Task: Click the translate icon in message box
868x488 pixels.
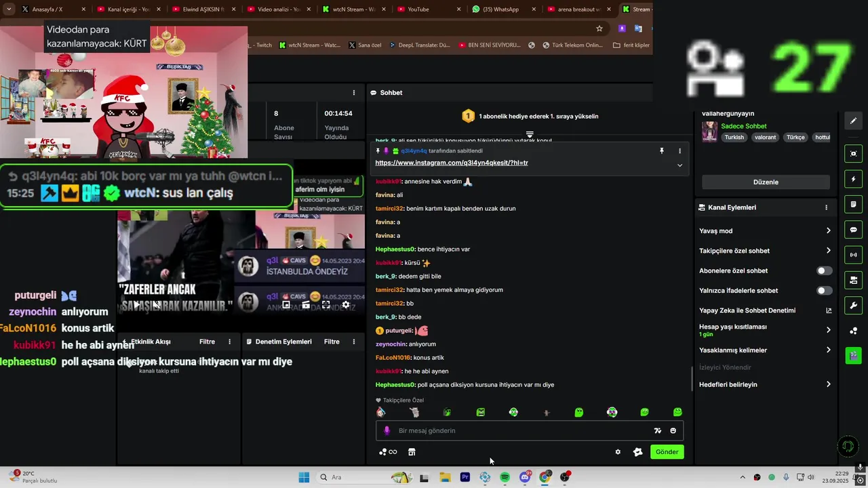Action: [x=657, y=430]
